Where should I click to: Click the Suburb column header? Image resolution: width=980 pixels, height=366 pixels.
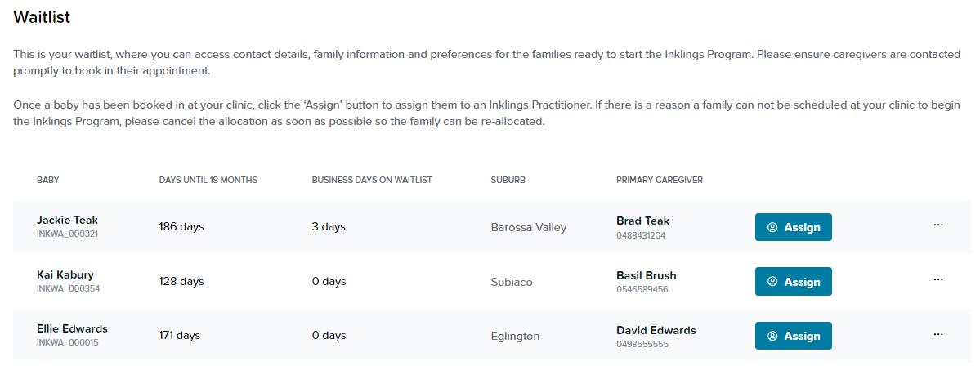[x=508, y=180]
